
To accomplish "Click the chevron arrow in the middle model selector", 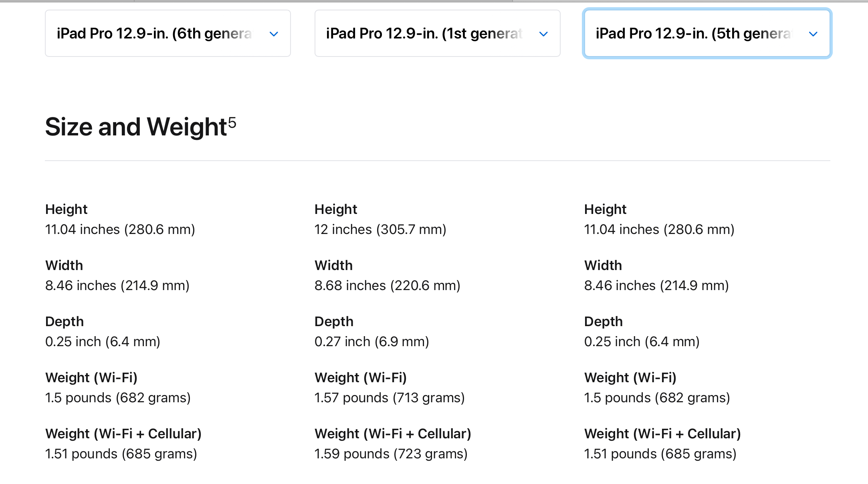I will pos(543,34).
